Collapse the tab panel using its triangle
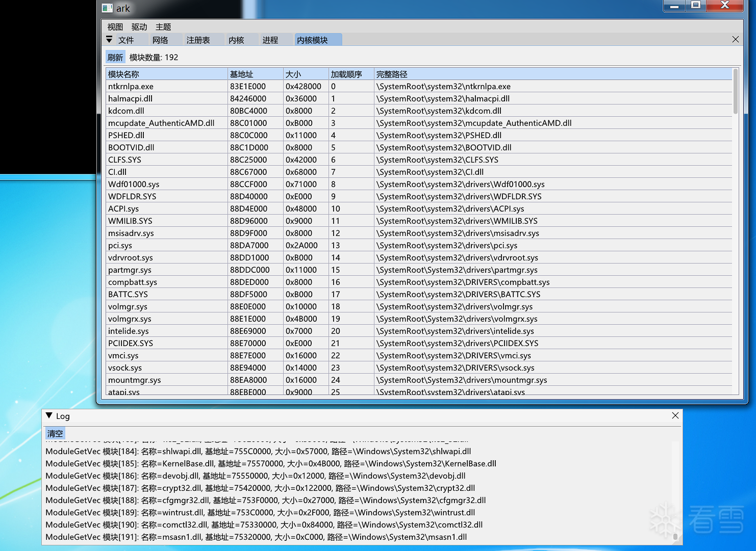The height and width of the screenshot is (551, 756). [x=109, y=39]
